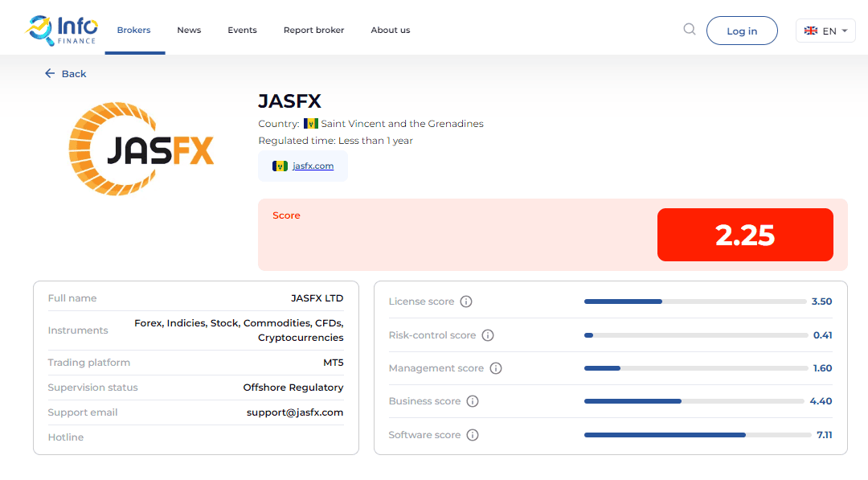
Task: Click the Business score info icon
Action: pos(473,401)
